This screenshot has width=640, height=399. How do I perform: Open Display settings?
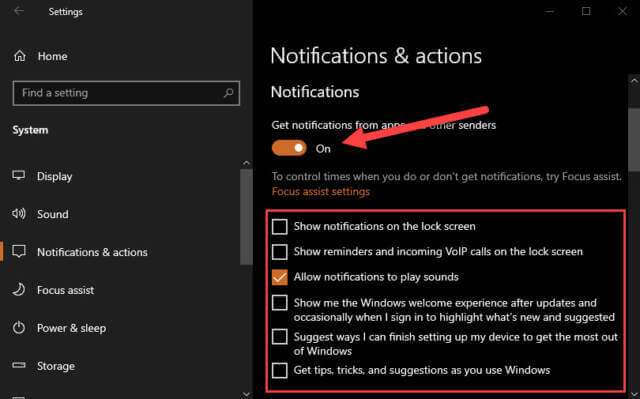tap(54, 176)
